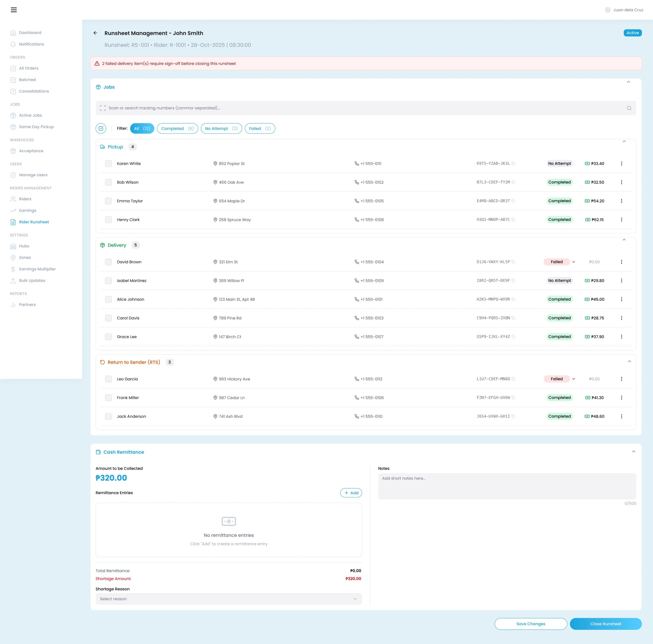Collapse the Cash Remittance panel
Viewport: 653px width, 644px height.
(x=634, y=451)
